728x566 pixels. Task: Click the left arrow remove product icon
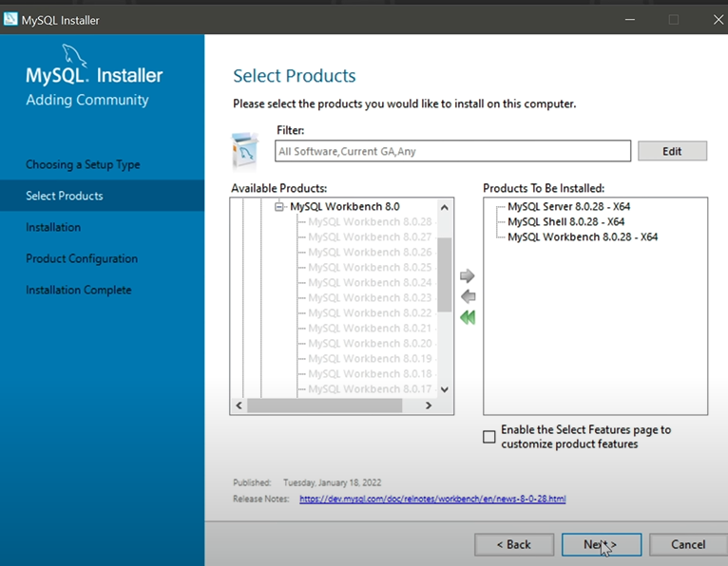468,296
